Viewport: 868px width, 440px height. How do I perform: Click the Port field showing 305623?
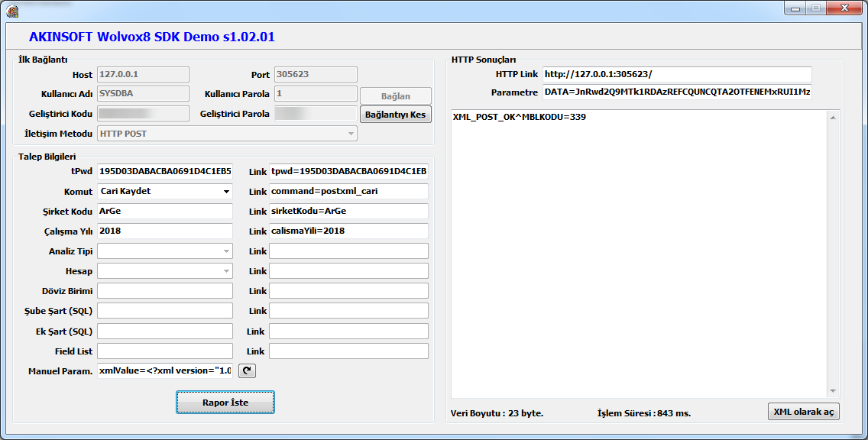pyautogui.click(x=316, y=74)
